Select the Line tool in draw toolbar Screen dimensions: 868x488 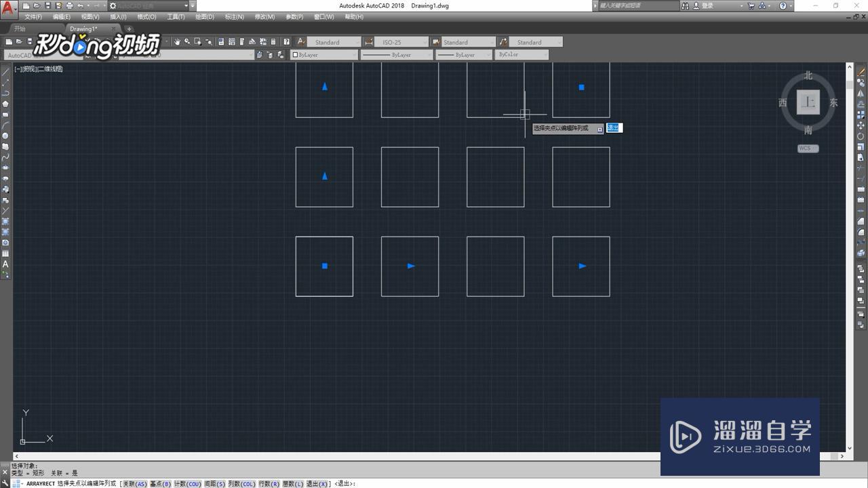tap(5, 72)
